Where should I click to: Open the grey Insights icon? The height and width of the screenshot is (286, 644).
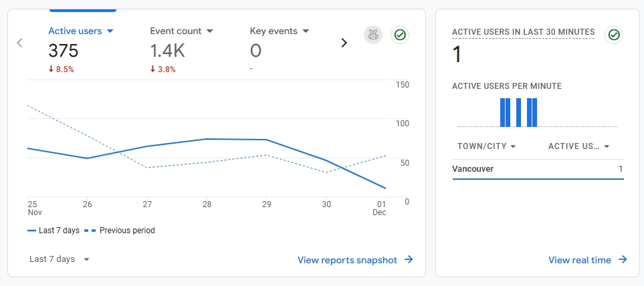click(373, 35)
